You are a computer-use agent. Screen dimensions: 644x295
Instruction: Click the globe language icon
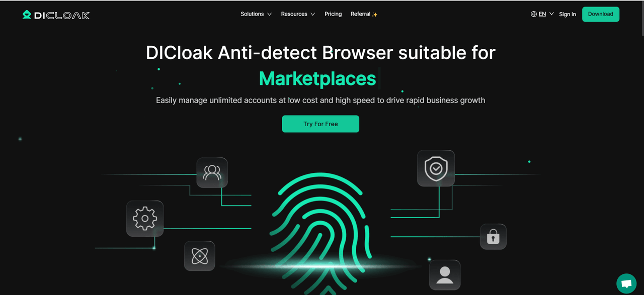[534, 14]
